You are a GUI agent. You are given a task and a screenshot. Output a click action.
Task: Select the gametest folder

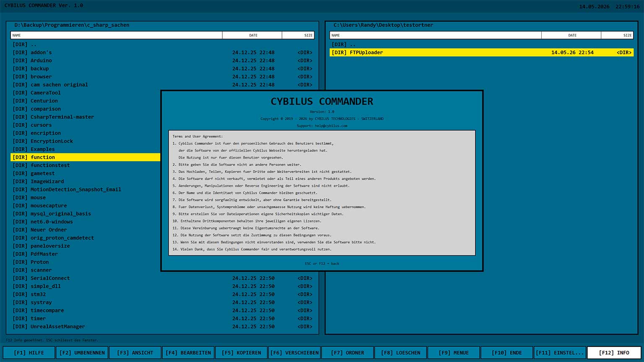click(x=86, y=173)
